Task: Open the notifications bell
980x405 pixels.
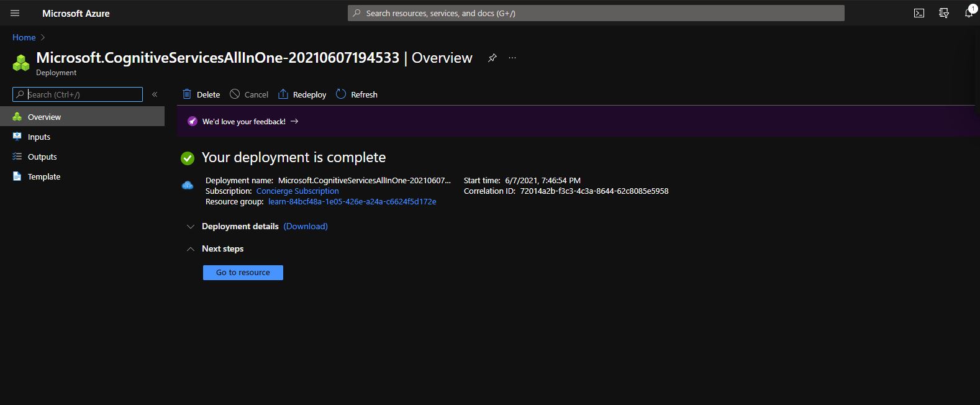Action: (x=969, y=12)
